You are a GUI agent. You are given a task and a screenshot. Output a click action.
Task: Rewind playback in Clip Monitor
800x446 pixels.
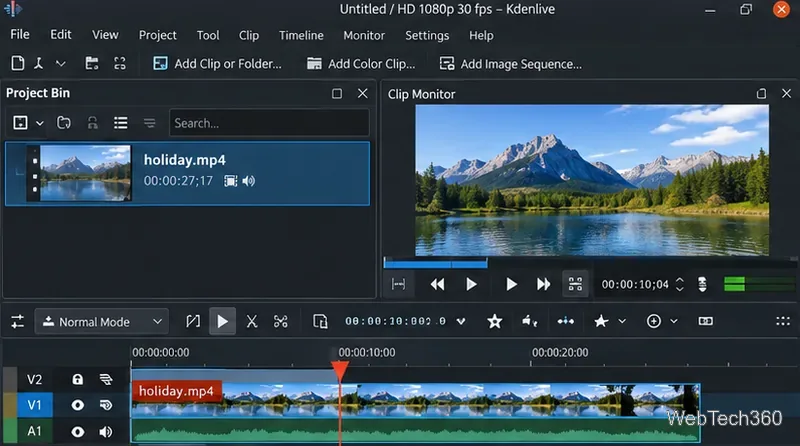click(437, 284)
